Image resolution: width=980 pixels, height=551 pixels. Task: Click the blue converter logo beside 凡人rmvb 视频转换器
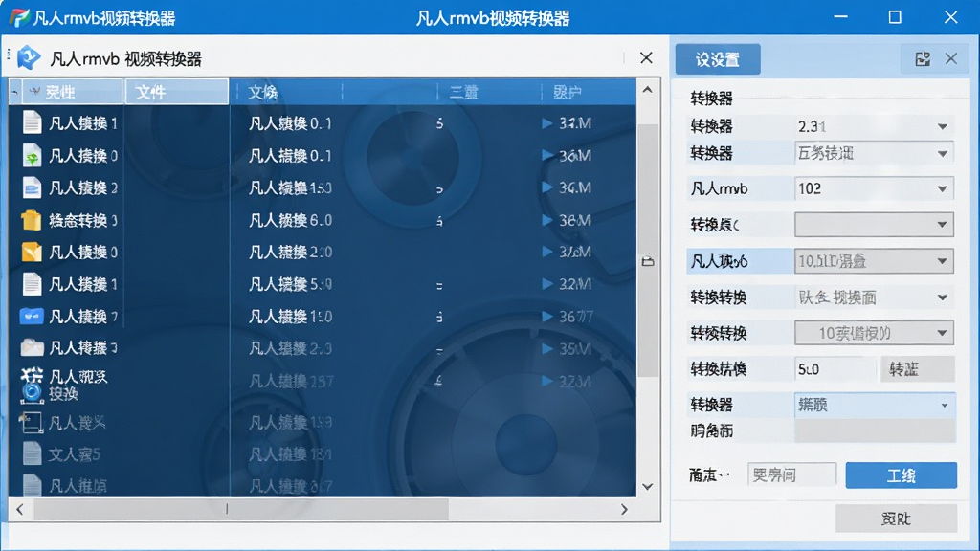pyautogui.click(x=29, y=58)
